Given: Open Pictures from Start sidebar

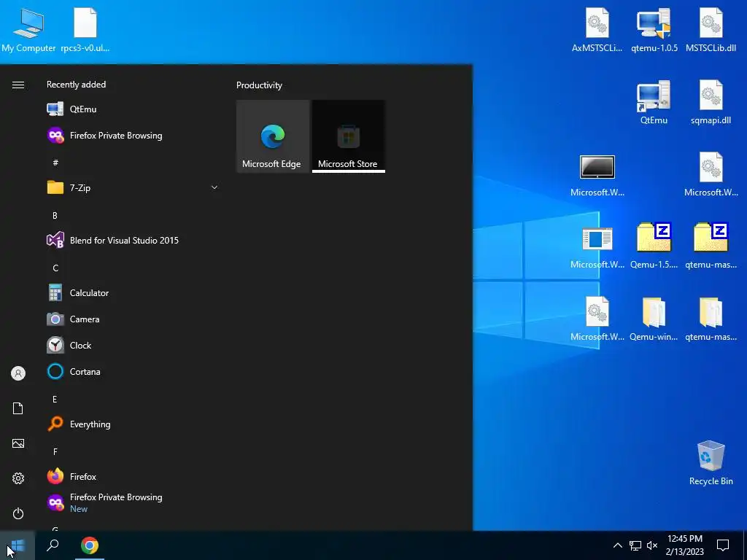Looking at the screenshot, I should click(x=18, y=443).
